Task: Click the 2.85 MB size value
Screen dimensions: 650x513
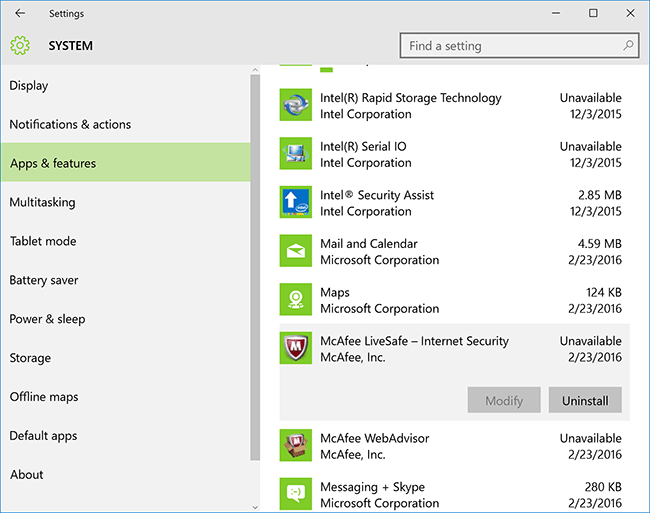Action: (x=599, y=195)
